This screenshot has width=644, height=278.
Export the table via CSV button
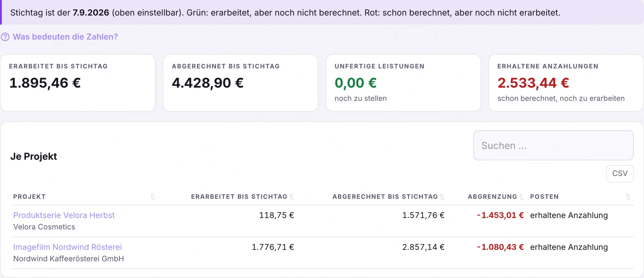[620, 174]
